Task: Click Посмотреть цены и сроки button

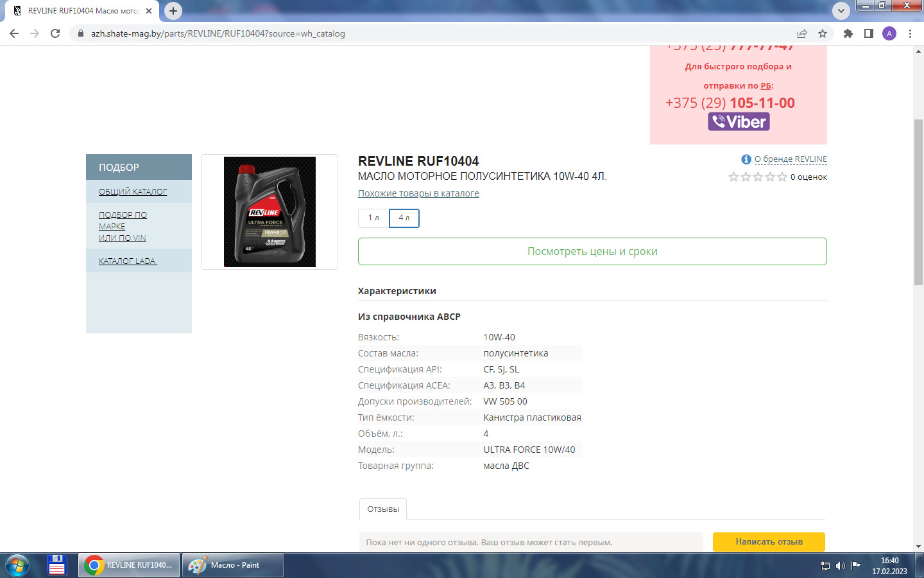Action: pyautogui.click(x=592, y=251)
